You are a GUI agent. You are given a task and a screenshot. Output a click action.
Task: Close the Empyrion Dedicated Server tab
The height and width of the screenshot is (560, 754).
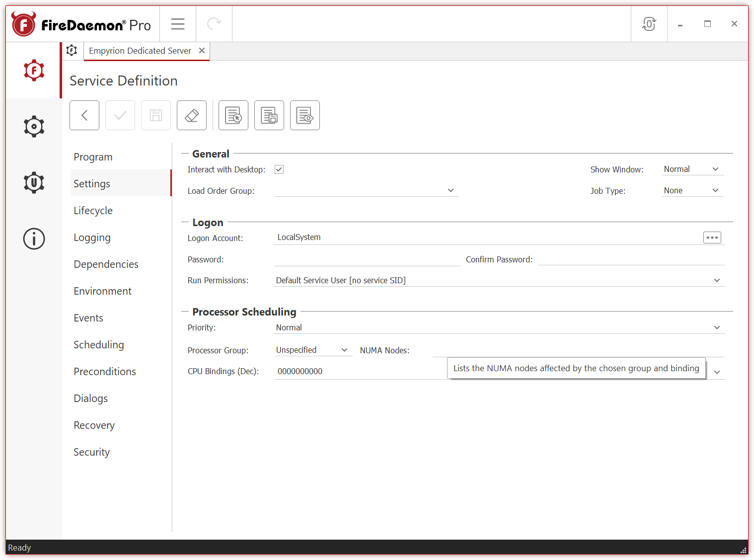click(x=202, y=51)
